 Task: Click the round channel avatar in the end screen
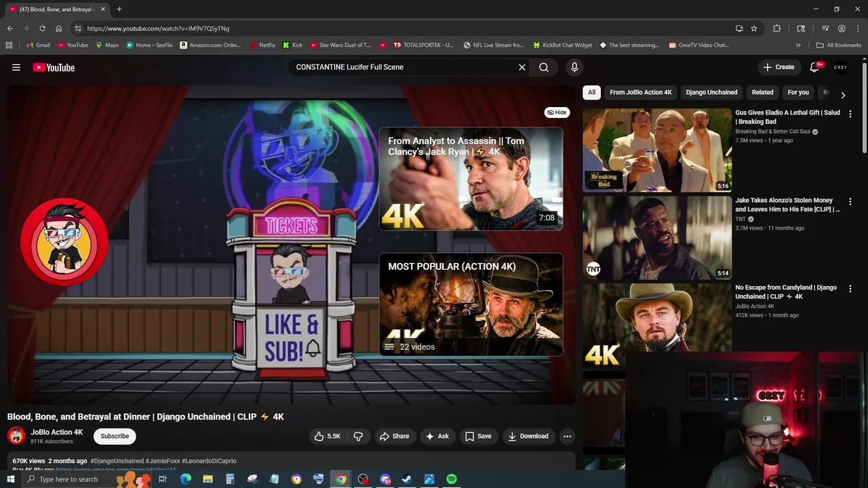click(64, 242)
